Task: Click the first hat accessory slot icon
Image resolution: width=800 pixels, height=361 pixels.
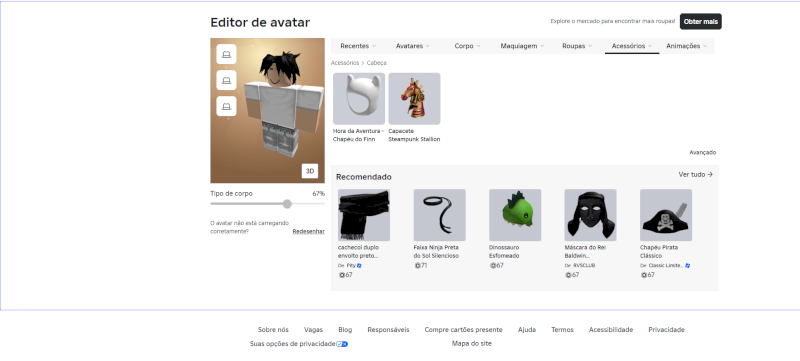Action: point(226,54)
